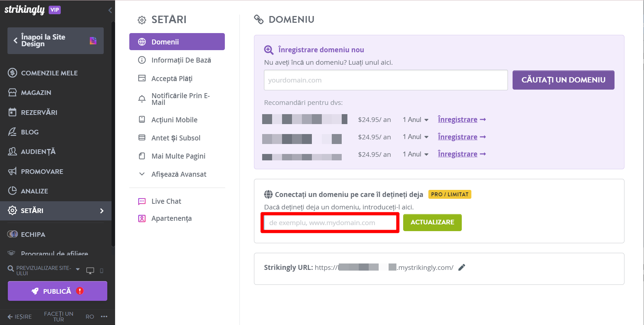Screen dimensions: 644x325
Task: Focus the www.mydomain.com input field
Action: [330, 223]
